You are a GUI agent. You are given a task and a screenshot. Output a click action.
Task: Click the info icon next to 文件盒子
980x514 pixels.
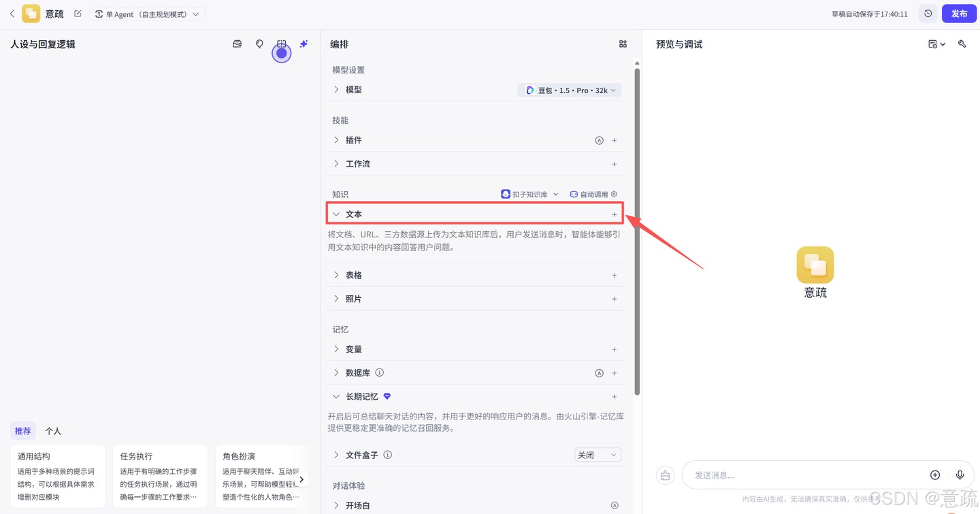click(x=388, y=455)
